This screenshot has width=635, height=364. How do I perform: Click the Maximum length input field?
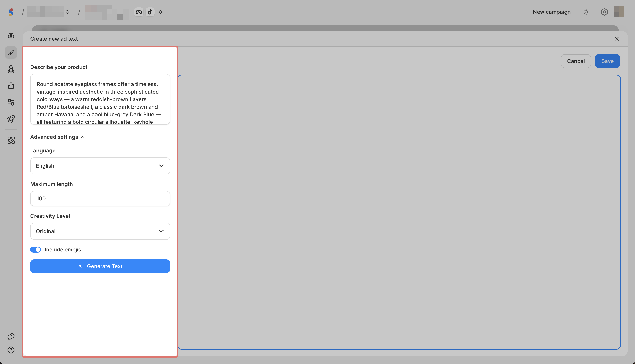[x=100, y=199]
